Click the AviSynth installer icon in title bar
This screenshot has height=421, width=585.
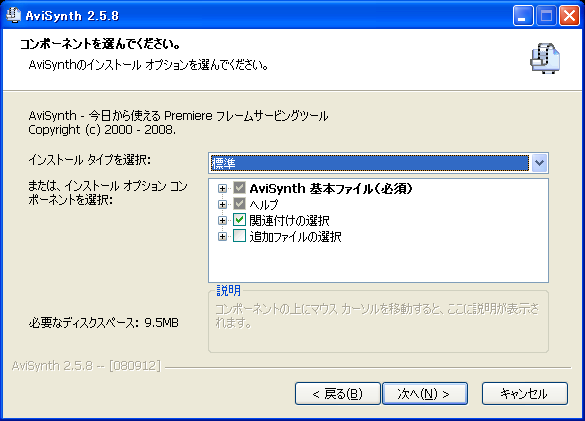coord(14,15)
